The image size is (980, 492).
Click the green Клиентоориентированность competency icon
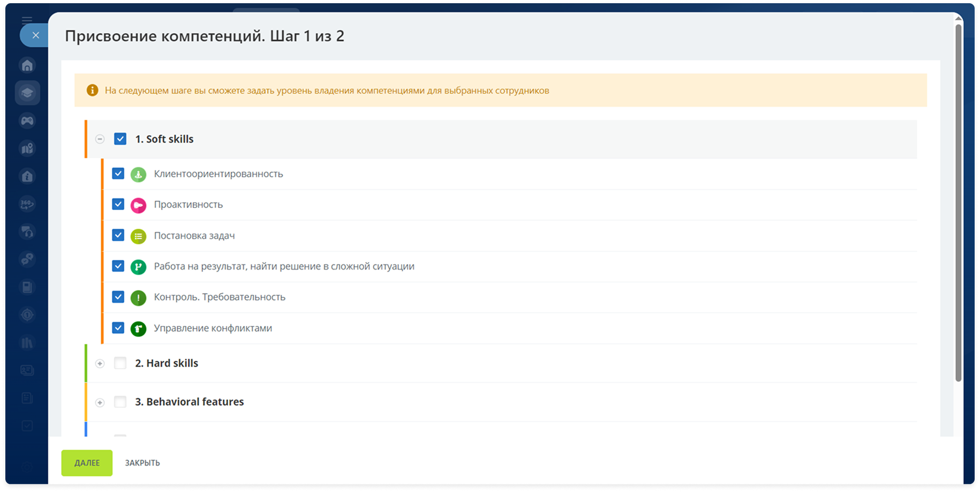tap(138, 174)
